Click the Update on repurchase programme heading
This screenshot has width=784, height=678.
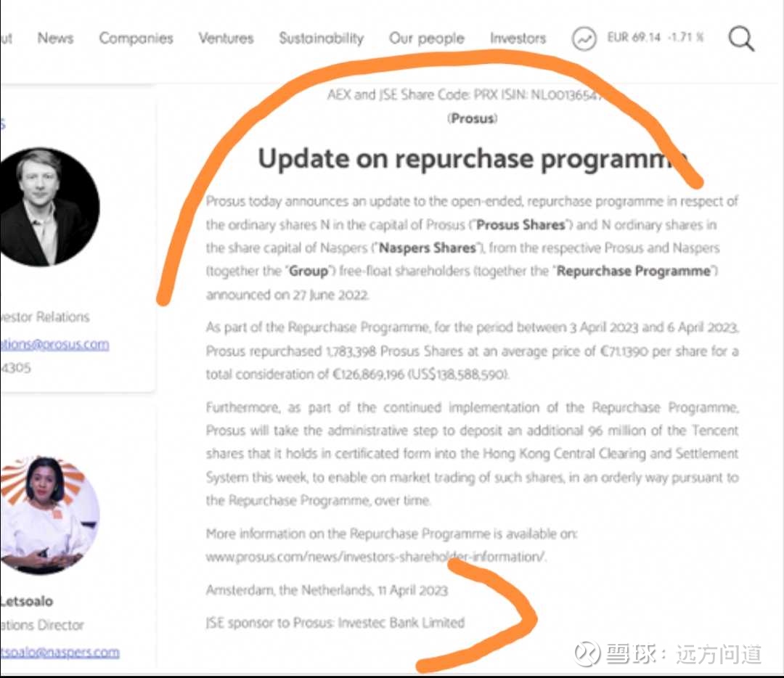[473, 158]
